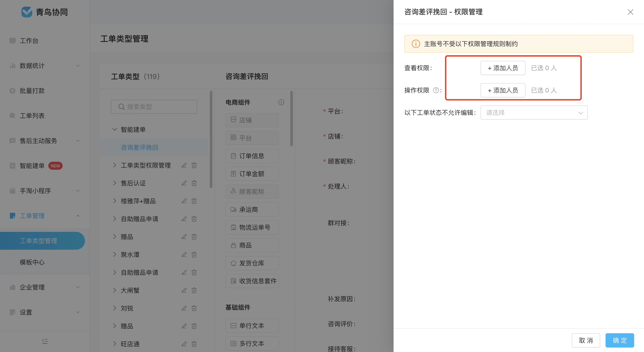Delete 工单类型权限管理 with trash icon
This screenshot has height=352, width=644.
point(194,165)
